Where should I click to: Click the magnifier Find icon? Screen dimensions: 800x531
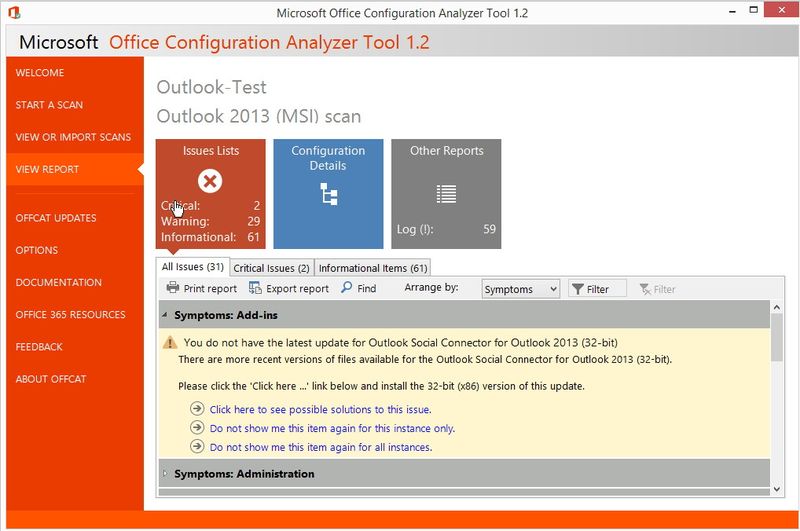346,287
